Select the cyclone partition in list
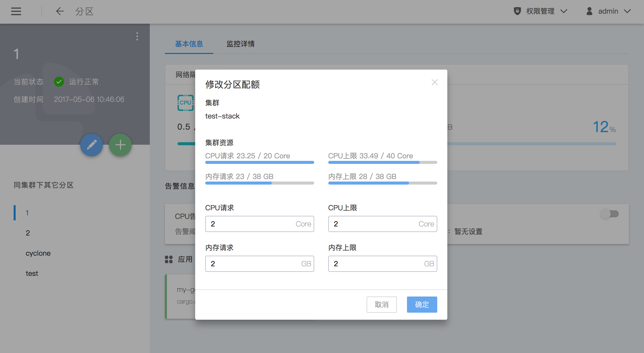This screenshot has height=353, width=644. (38, 253)
